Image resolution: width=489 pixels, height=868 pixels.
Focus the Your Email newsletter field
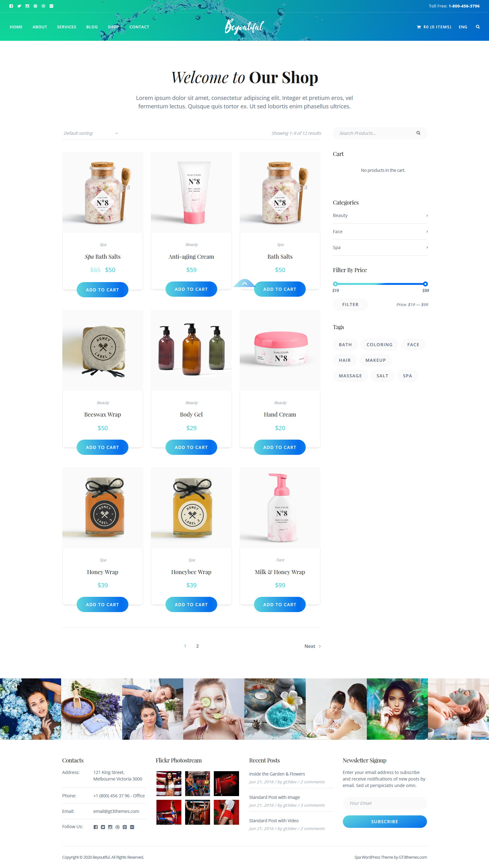(385, 803)
